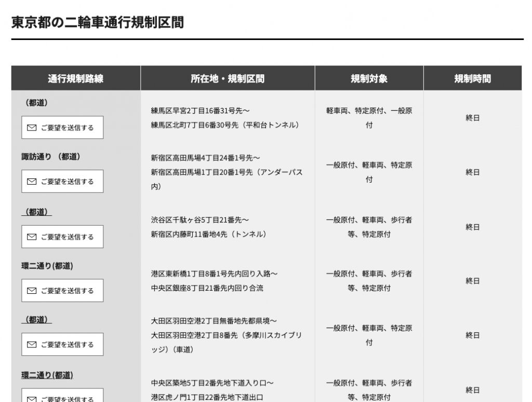Image resolution: width=532 pixels, height=402 pixels.
Task: Click the 通行規制路線 column header
Action: 76,79
